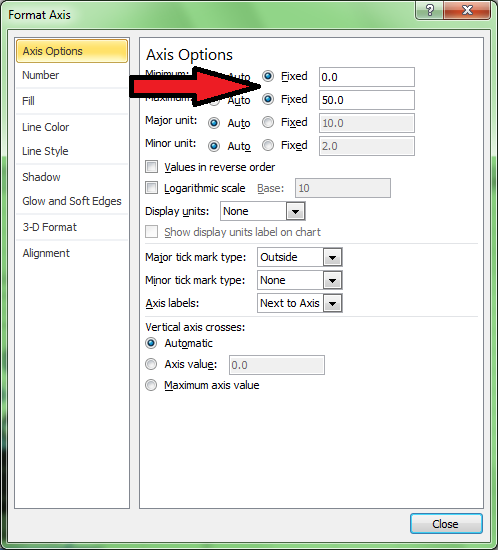The height and width of the screenshot is (550, 498).
Task: Enable Logarithmic scale checkbox
Action: click(x=152, y=188)
